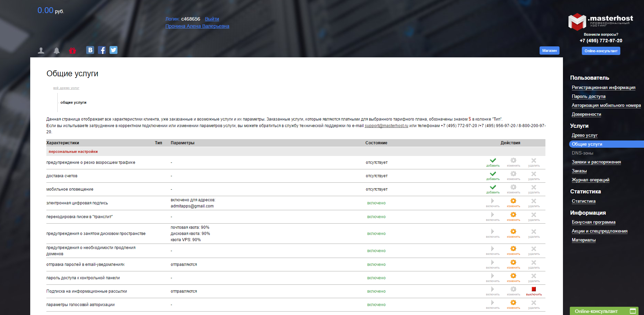Click the Магазин button

pos(549,50)
